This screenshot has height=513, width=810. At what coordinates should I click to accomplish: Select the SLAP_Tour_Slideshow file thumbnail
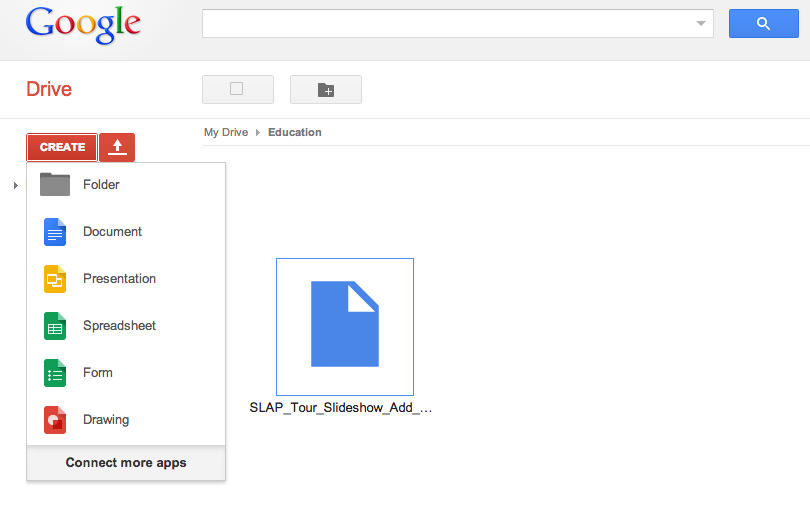[345, 327]
